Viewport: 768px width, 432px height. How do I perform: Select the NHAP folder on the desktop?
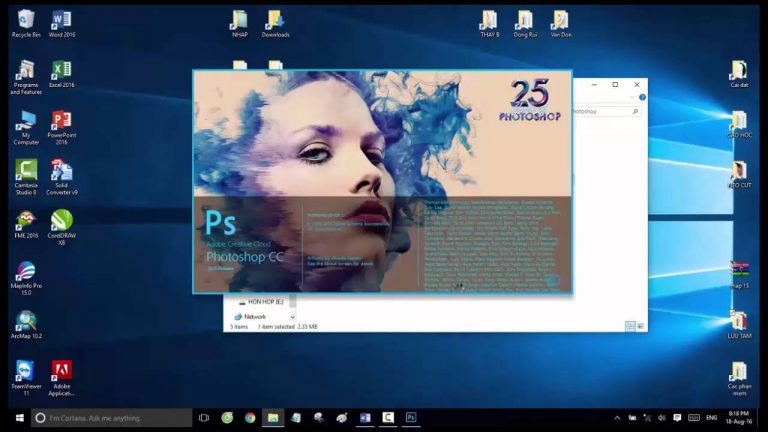pos(240,24)
